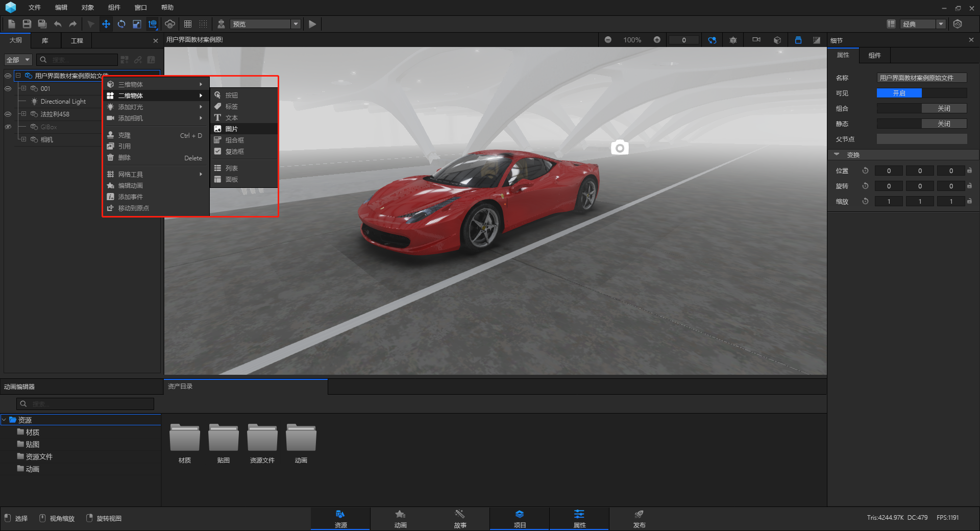The height and width of the screenshot is (531, 980).
Task: Click the 名称 input field
Action: [x=922, y=78]
